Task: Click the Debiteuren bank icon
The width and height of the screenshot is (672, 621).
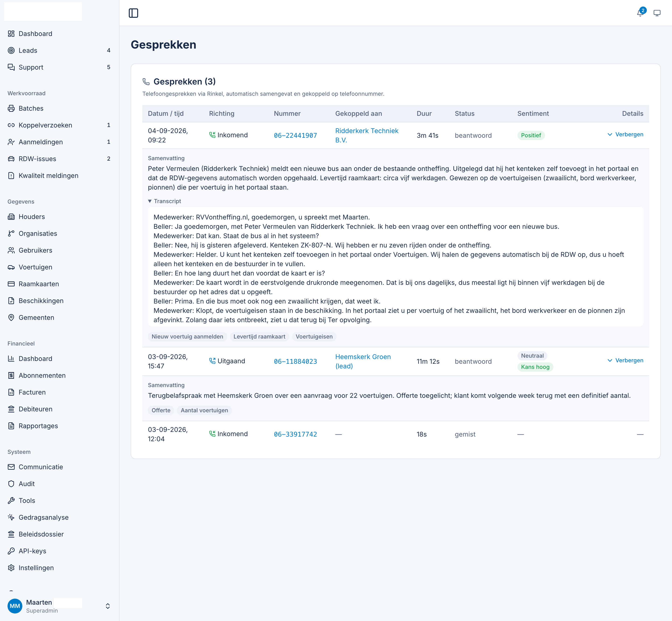Action: coord(11,409)
